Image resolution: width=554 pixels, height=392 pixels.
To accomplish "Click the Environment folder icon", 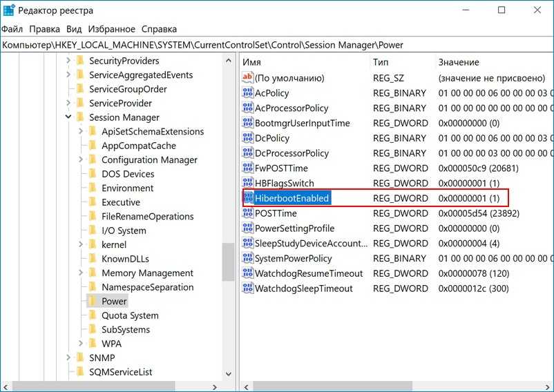I will (92, 188).
